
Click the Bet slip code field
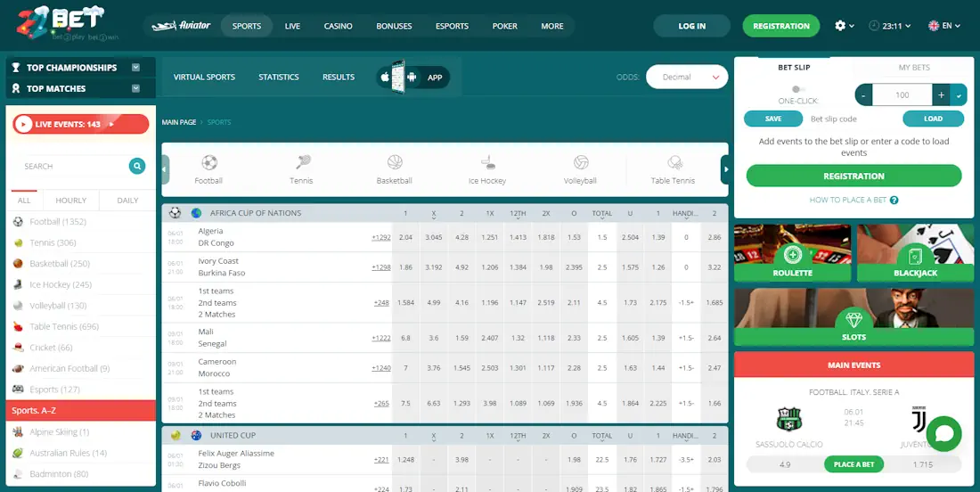[x=853, y=119]
